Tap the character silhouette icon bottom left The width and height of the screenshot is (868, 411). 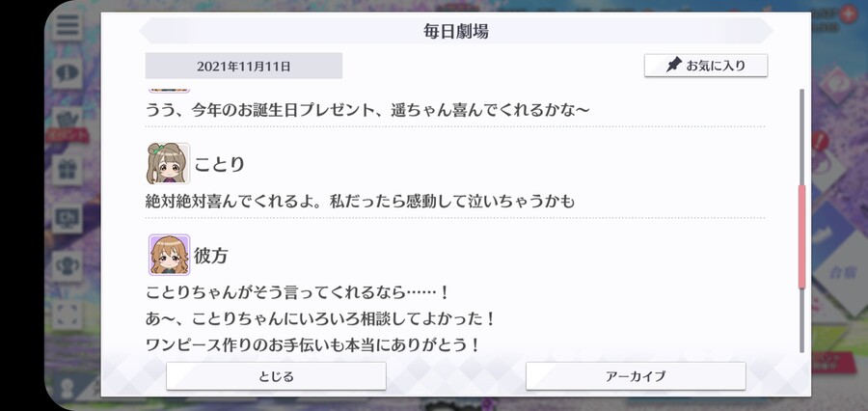[68, 388]
